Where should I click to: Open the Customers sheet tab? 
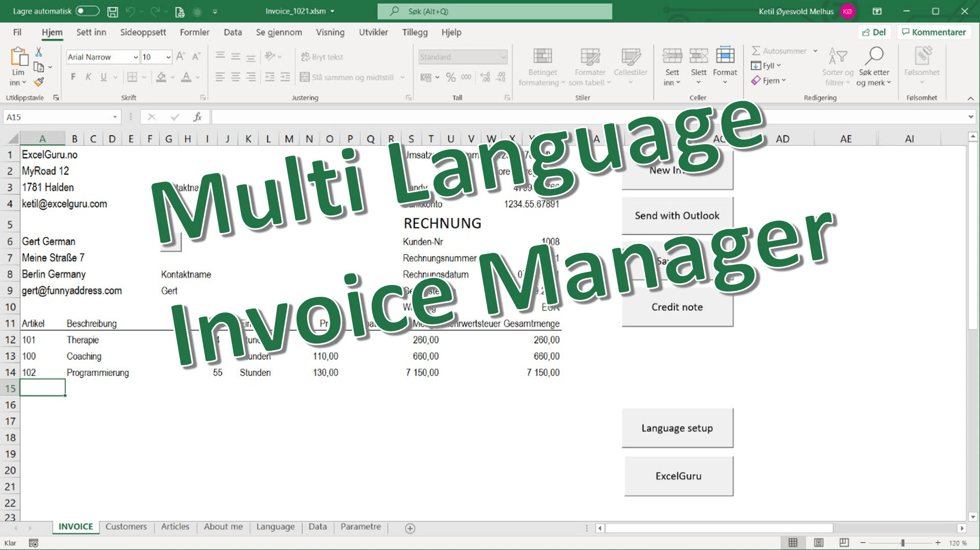[x=126, y=526]
